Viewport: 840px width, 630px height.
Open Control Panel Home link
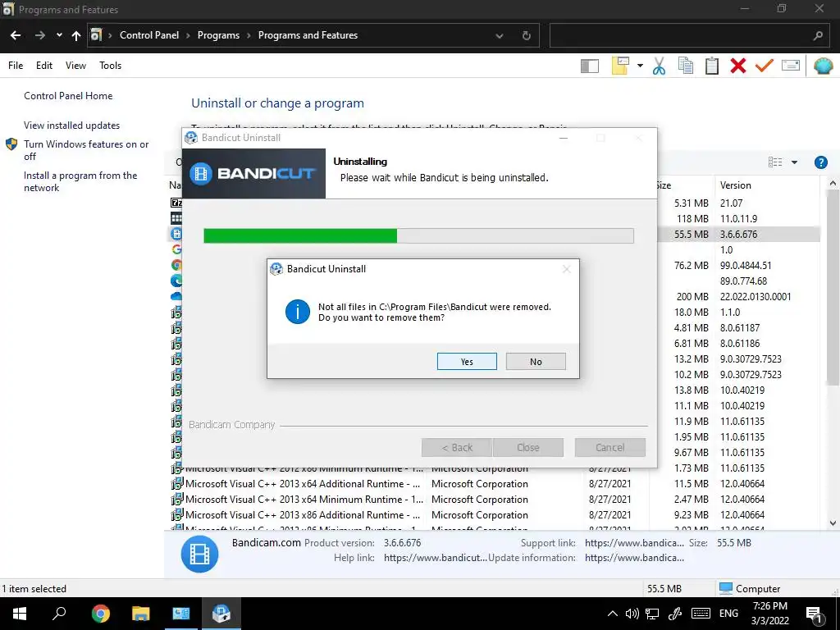coord(68,96)
